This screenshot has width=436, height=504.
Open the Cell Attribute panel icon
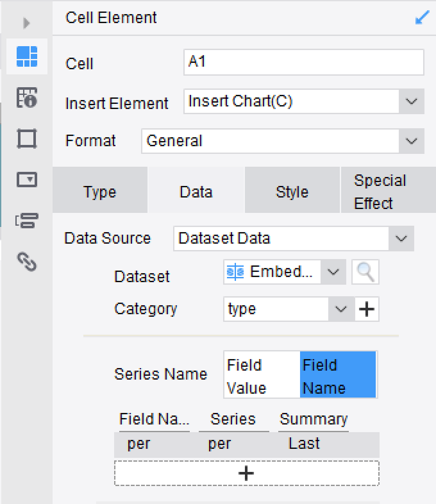pyautogui.click(x=27, y=97)
